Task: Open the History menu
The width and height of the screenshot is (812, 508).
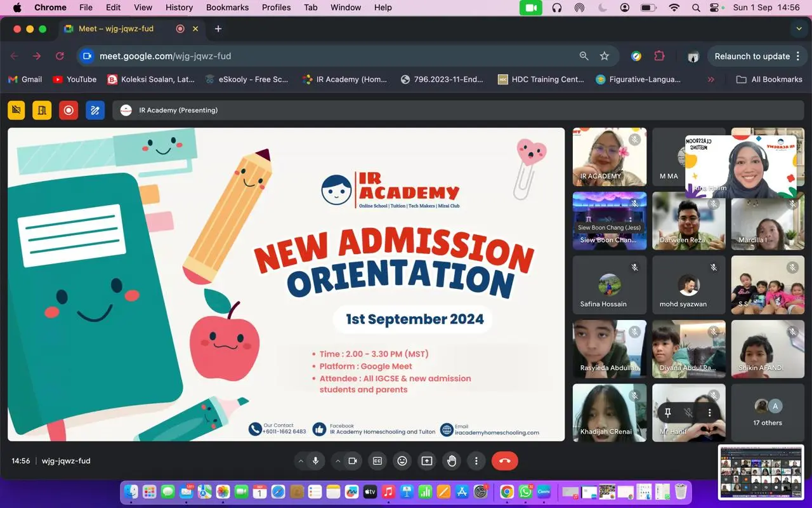Action: (179, 8)
